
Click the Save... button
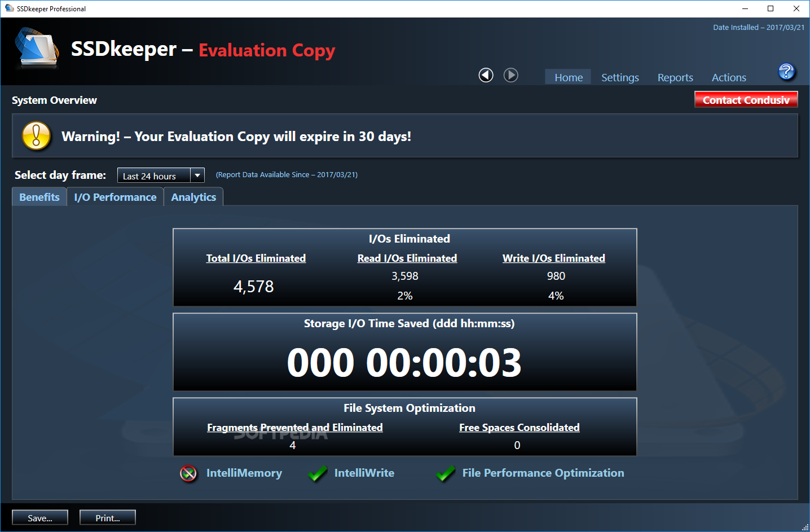coord(40,518)
